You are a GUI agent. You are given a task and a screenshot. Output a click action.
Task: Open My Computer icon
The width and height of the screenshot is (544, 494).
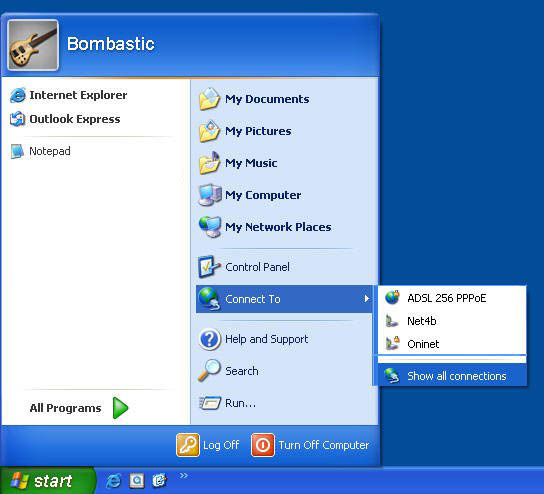(x=210, y=195)
